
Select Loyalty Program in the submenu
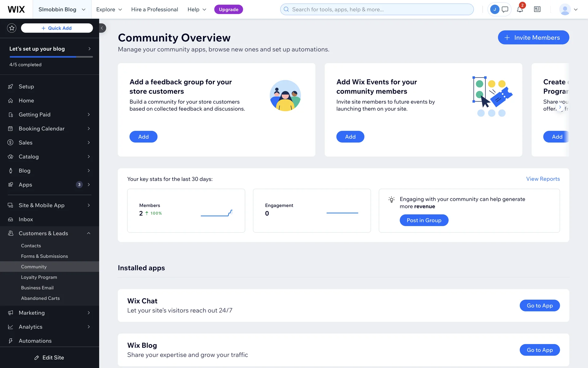(x=39, y=277)
